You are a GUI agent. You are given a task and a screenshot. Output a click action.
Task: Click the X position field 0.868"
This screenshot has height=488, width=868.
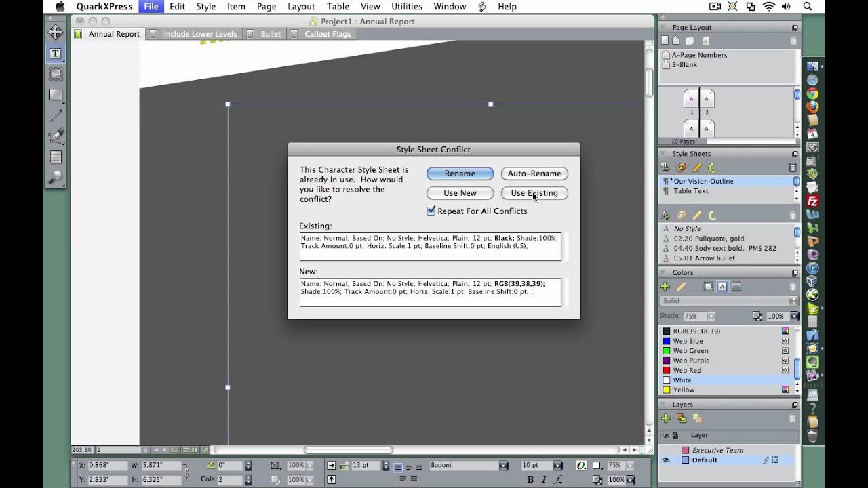point(107,465)
